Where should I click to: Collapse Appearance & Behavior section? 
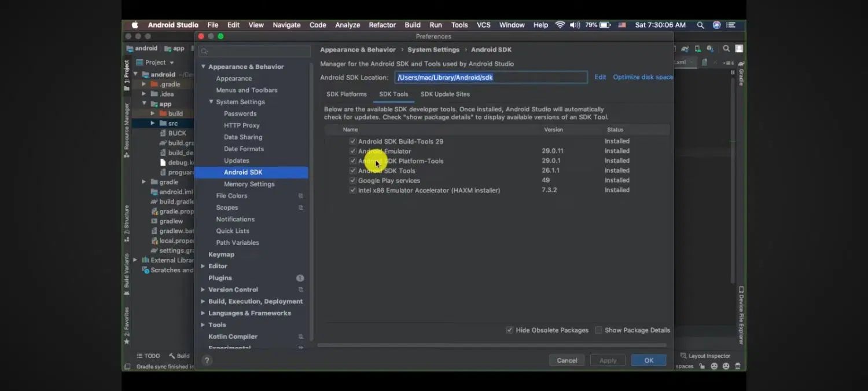point(203,67)
